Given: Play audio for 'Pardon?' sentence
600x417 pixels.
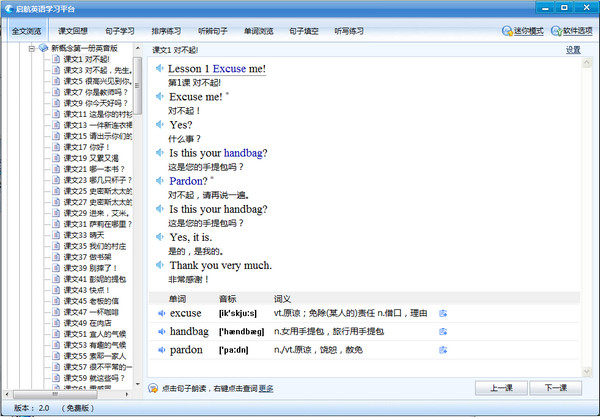Looking at the screenshot, I should pyautogui.click(x=159, y=181).
